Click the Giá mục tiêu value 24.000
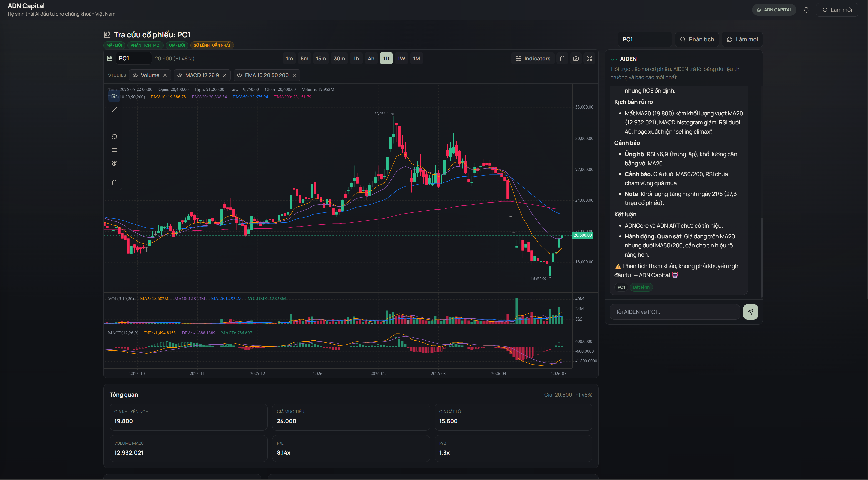The width and height of the screenshot is (868, 480). point(286,421)
